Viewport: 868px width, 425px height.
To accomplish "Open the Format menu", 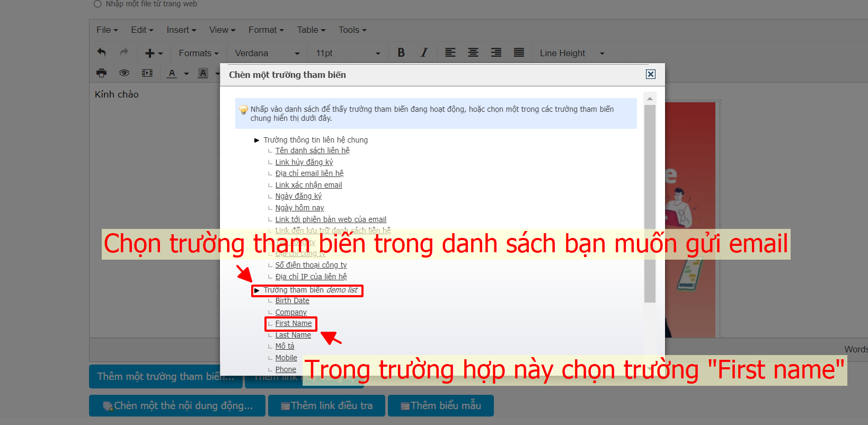I will [266, 30].
